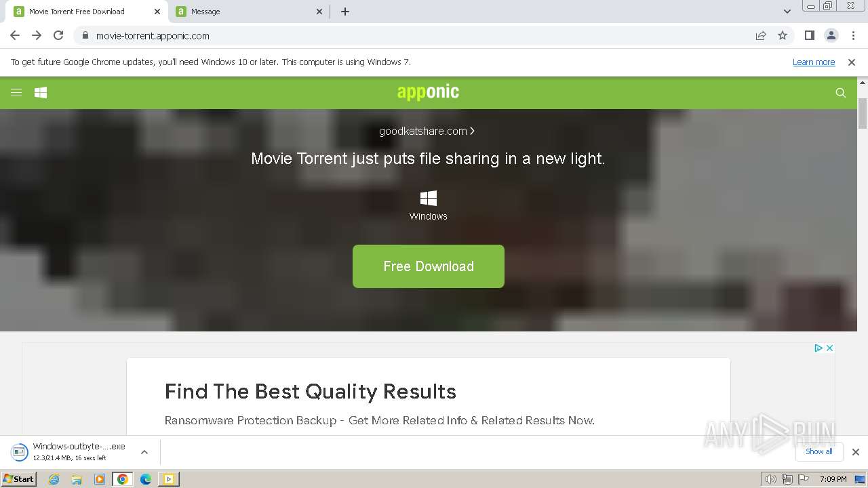Close the advertisement with X

(829, 348)
